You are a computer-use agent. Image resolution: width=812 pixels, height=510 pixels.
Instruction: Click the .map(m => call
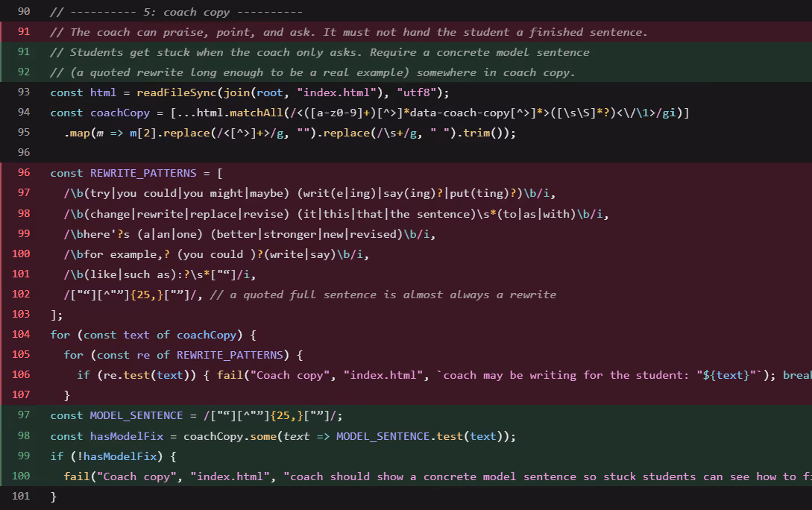tap(93, 133)
